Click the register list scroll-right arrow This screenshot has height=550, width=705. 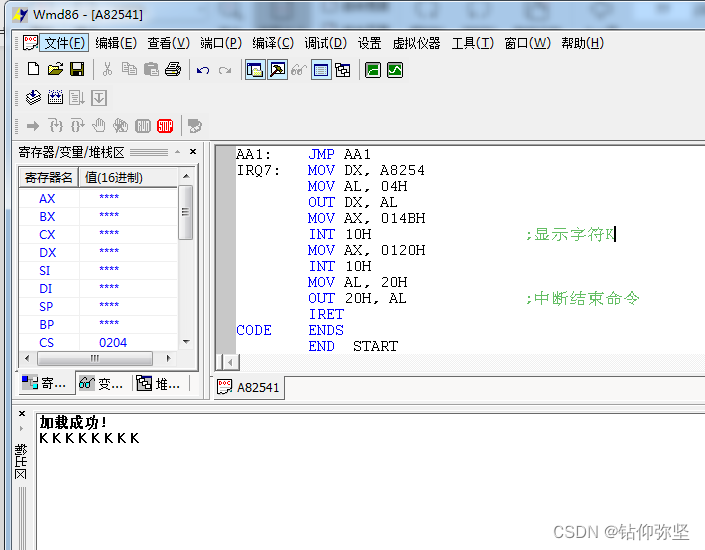(169, 358)
